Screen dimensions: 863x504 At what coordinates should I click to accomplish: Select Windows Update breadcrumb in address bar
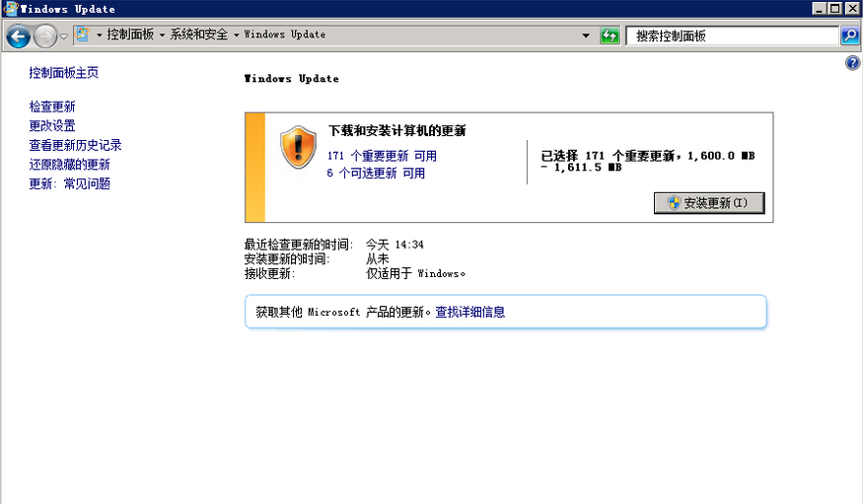[x=285, y=35]
